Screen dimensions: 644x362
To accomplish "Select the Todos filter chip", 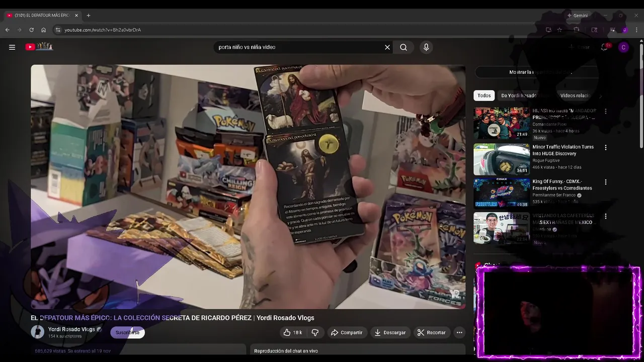I will coord(484,96).
